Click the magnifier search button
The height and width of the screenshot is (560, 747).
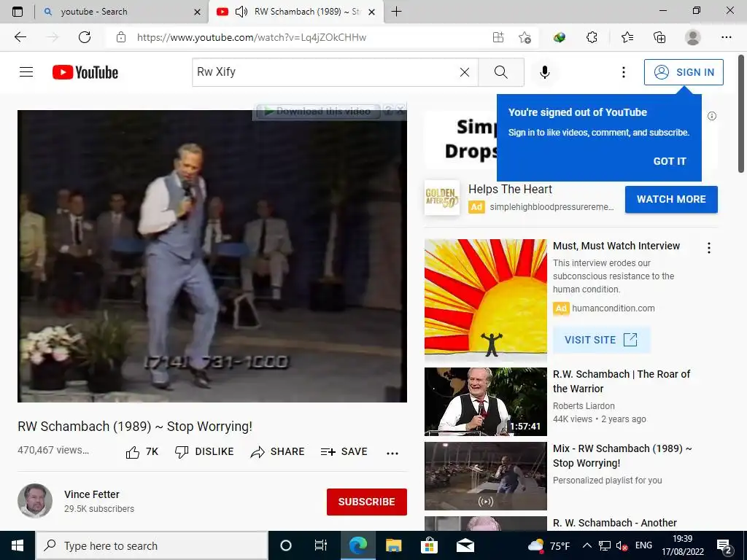point(500,72)
